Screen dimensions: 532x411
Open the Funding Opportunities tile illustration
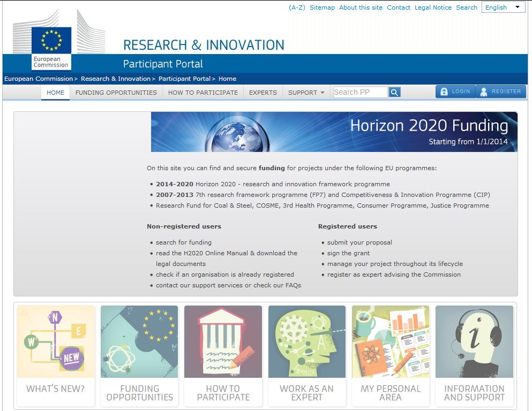point(139,341)
